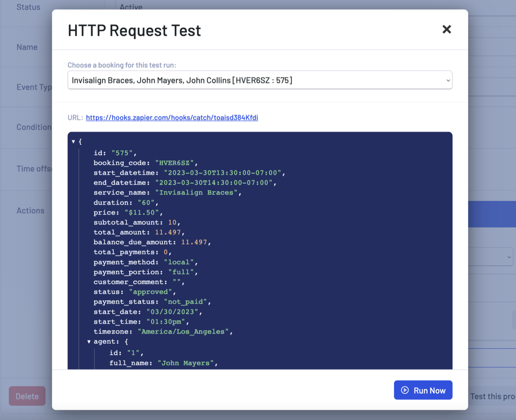Run the webhook test with Run Now
This screenshot has width=516, height=420.
pyautogui.click(x=423, y=390)
